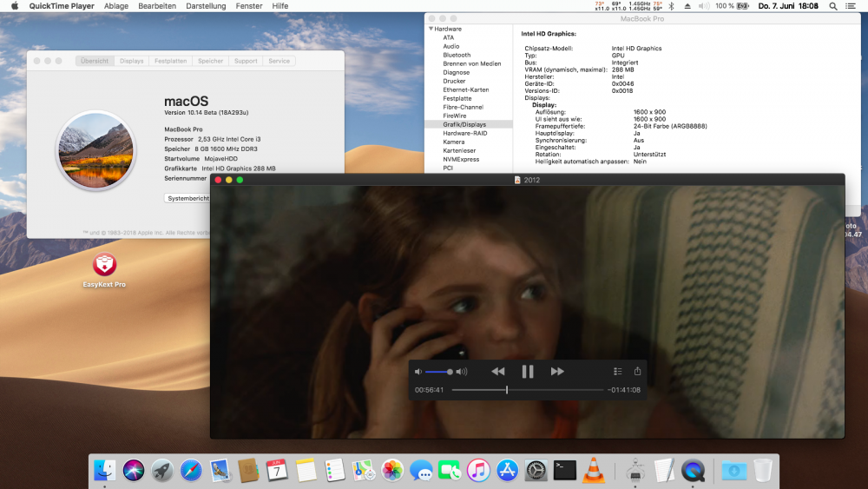Click the Systembericht button
868x489 pixels.
click(188, 198)
